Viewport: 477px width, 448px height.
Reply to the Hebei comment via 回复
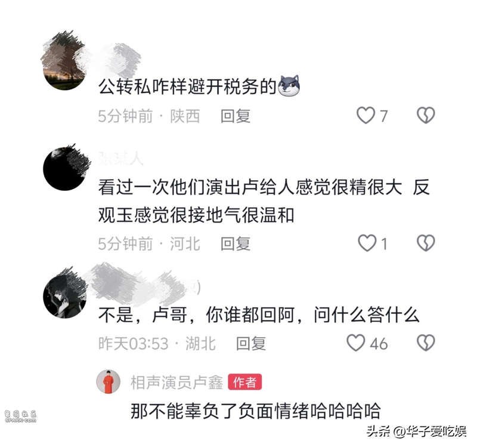[236, 244]
